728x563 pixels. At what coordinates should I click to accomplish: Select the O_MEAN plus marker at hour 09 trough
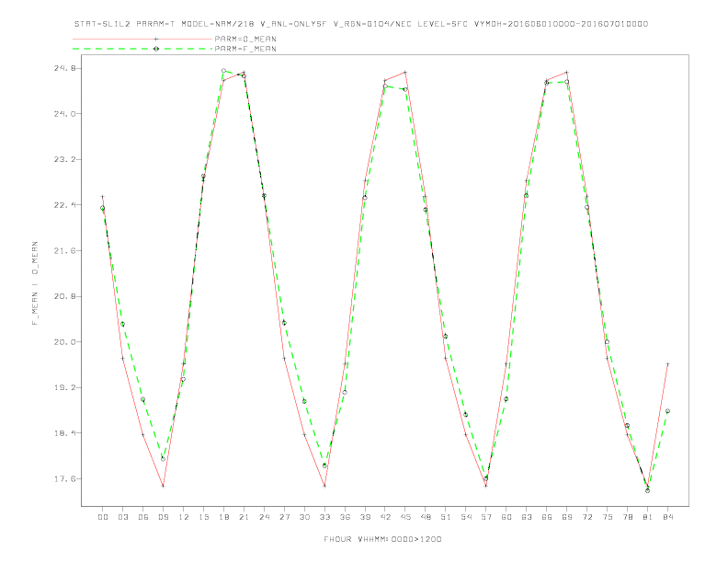click(163, 486)
